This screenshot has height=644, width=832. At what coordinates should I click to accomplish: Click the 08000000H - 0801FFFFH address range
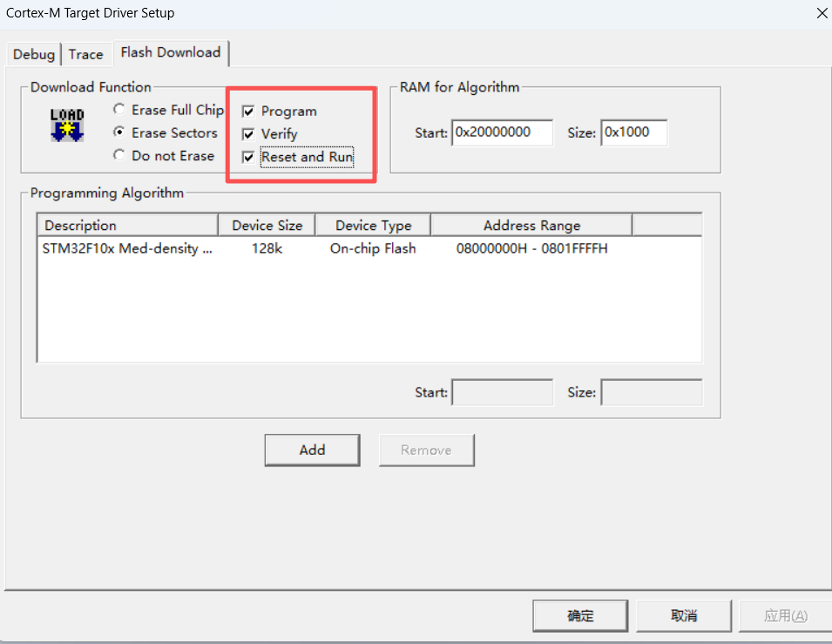(531, 248)
